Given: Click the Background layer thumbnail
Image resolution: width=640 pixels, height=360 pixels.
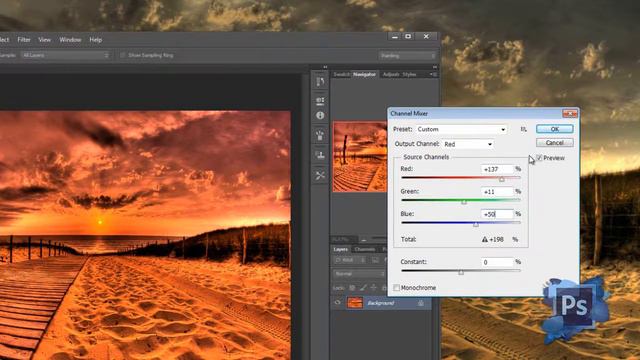Looking at the screenshot, I should (x=355, y=303).
